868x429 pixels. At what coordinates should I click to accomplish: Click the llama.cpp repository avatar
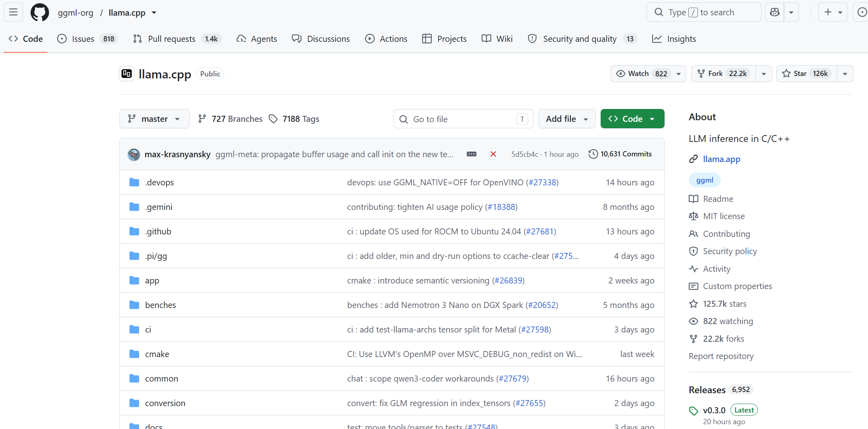coord(127,74)
